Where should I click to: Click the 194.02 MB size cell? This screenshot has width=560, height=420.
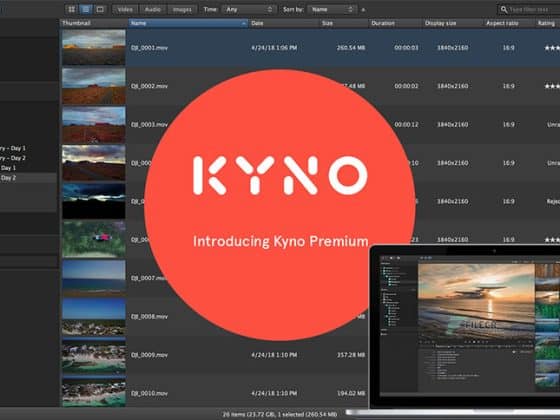coord(351,393)
